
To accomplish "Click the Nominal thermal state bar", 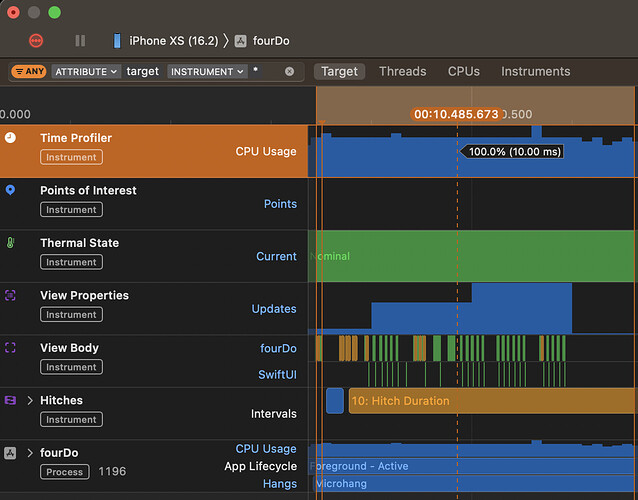I will click(472, 256).
